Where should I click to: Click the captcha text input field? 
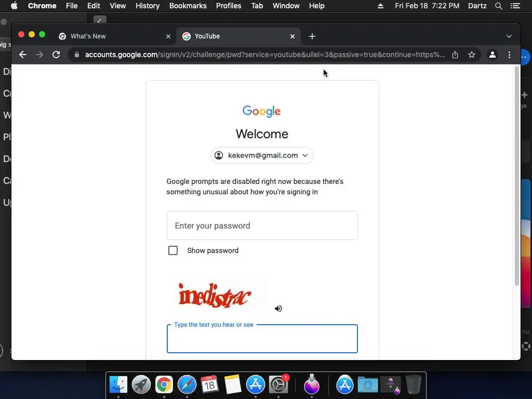pyautogui.click(x=262, y=339)
